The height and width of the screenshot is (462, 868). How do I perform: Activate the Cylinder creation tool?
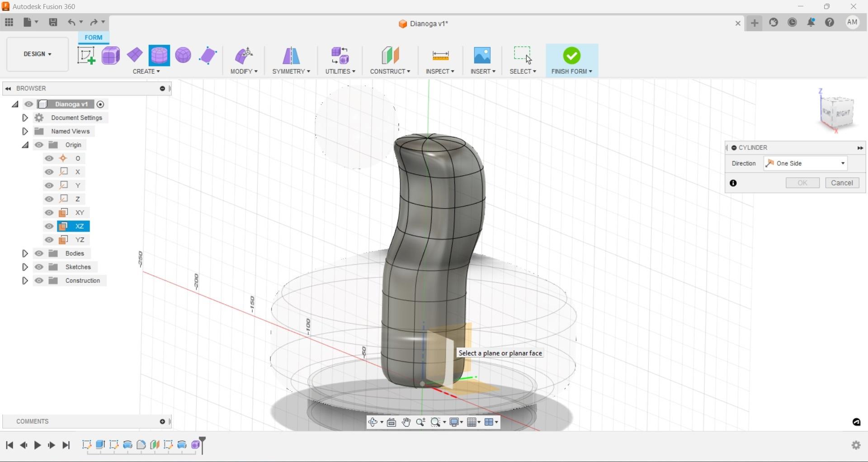tap(159, 55)
